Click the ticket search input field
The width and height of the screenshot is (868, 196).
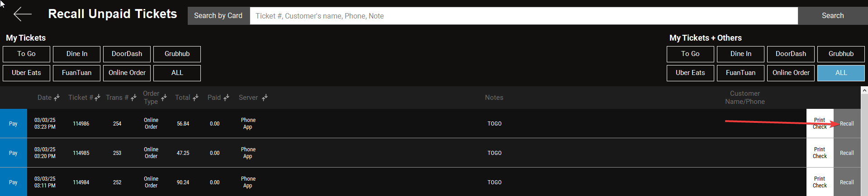click(x=523, y=16)
